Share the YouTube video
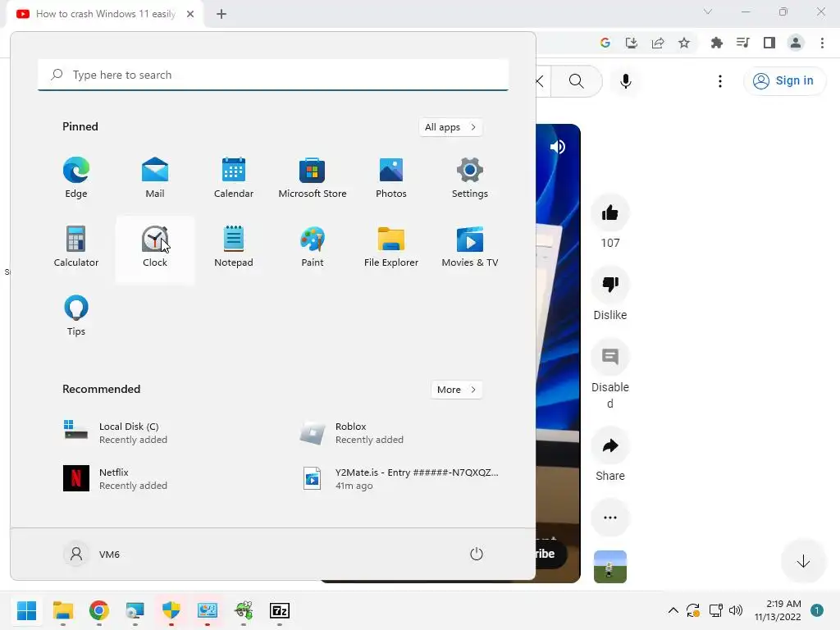Screen dimensions: 840x630 [610, 445]
